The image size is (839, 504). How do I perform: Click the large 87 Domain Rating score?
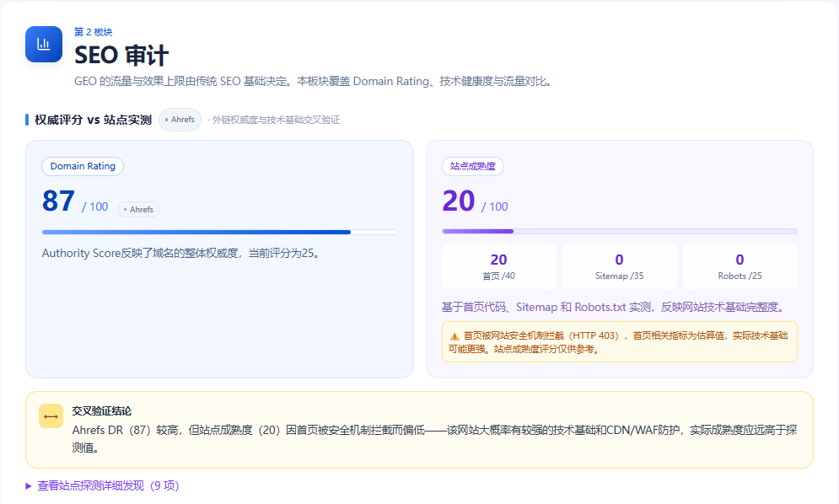pos(58,201)
